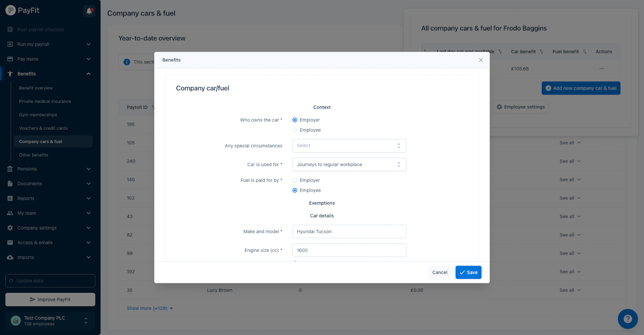The image size is (644, 335).
Task: Open the company switcher arrows for Test Company PLC
Action: [86, 321]
